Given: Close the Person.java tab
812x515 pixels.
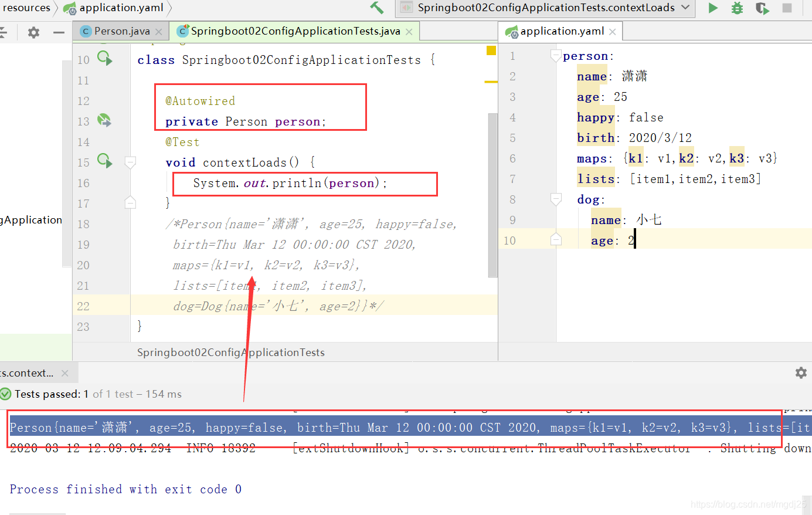Looking at the screenshot, I should coord(159,32).
